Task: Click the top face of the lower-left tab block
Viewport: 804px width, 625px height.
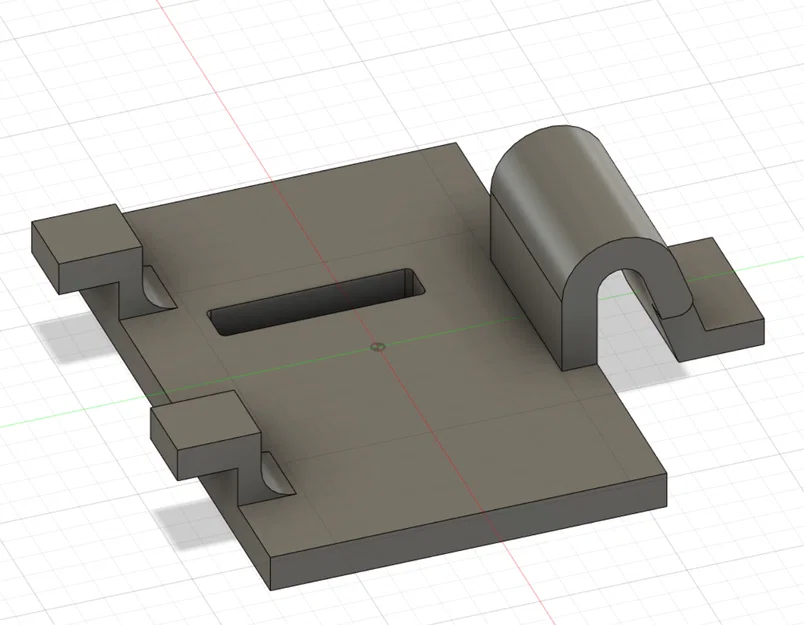Action: 206,420
